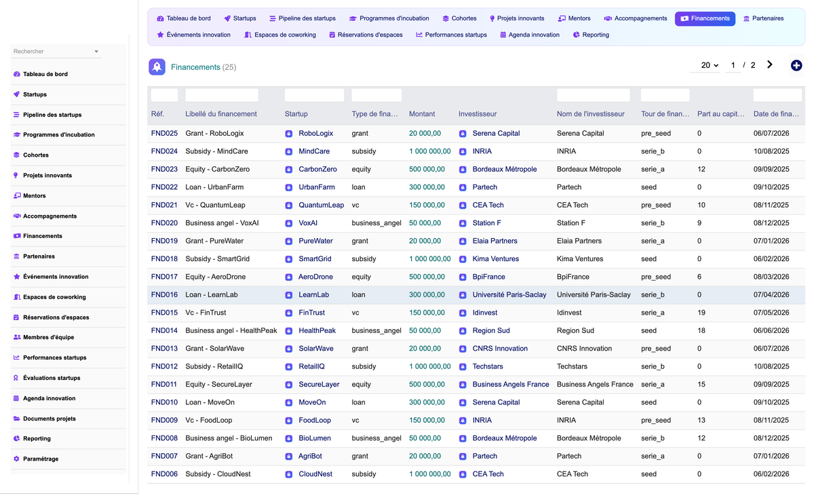Switch to the Pipeline des startups tab

tap(302, 18)
